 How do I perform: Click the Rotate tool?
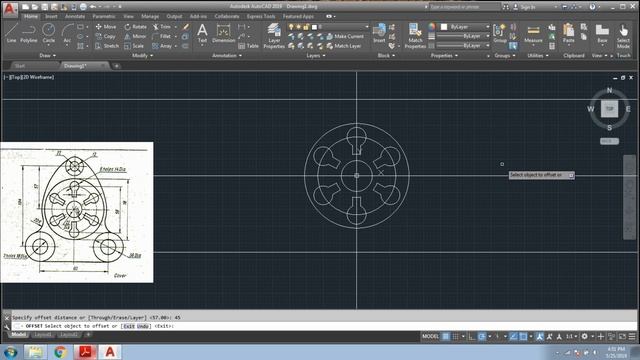coord(135,27)
